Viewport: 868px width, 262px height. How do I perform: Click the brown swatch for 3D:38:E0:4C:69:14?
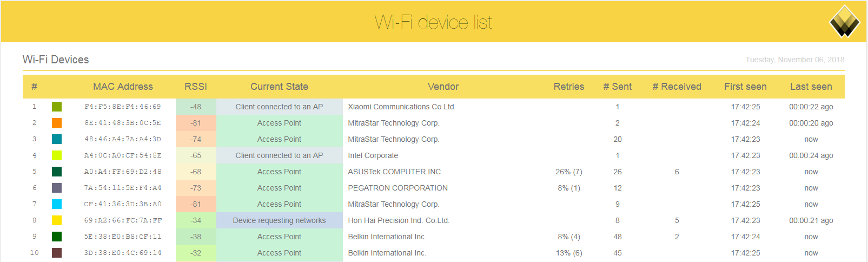pyautogui.click(x=57, y=253)
